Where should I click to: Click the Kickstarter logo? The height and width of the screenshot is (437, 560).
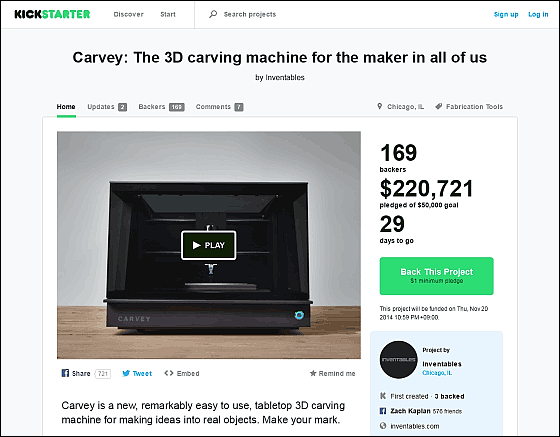pos(52,14)
